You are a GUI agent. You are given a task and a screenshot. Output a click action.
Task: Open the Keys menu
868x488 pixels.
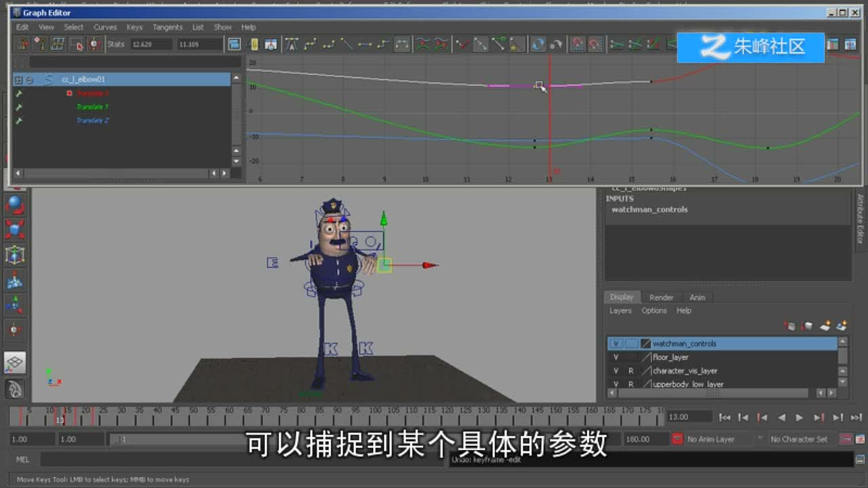tap(134, 27)
